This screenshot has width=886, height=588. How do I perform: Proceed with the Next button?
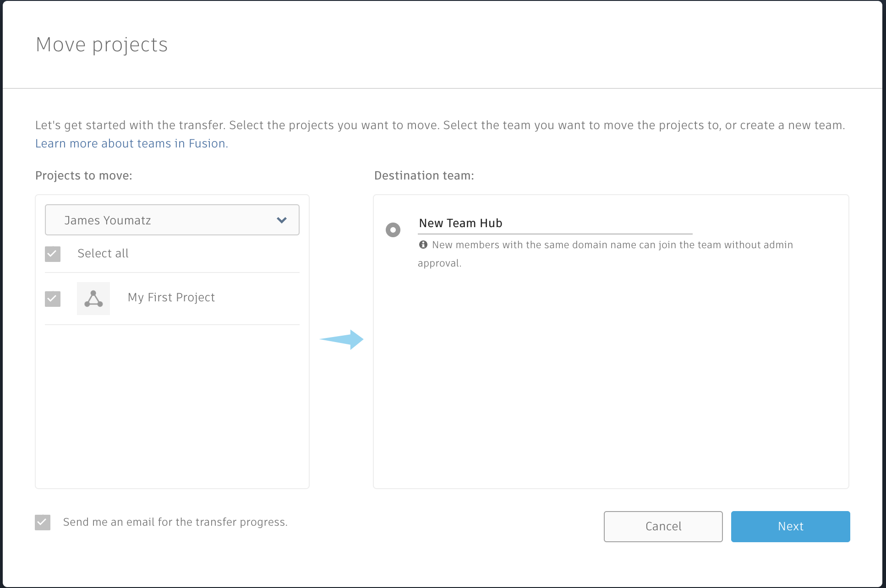pos(790,527)
